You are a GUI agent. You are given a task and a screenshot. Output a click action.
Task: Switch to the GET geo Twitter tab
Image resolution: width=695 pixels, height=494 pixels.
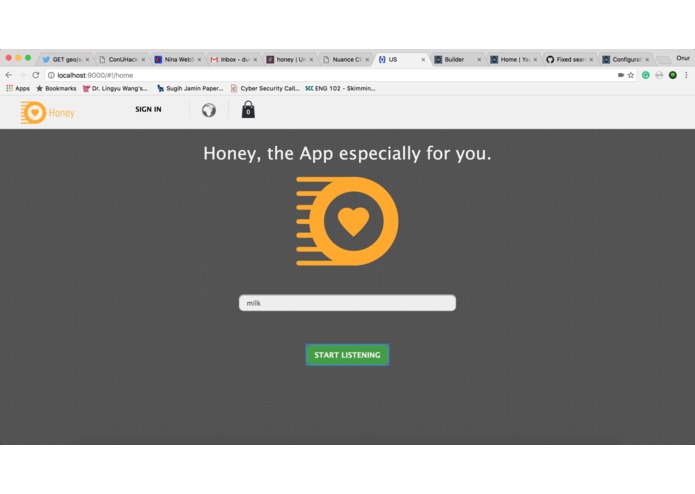pyautogui.click(x=66, y=59)
